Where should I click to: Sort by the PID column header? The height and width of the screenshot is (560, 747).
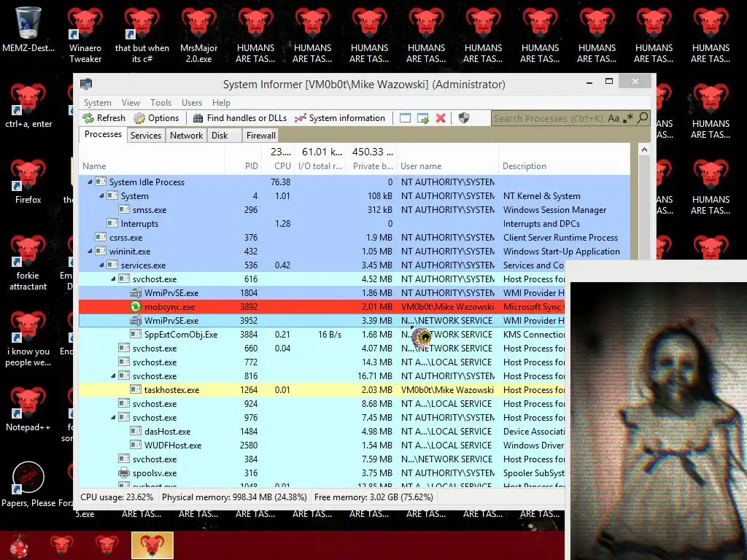pyautogui.click(x=244, y=166)
